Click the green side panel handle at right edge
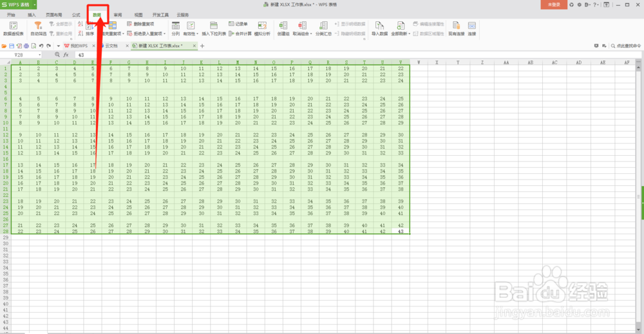 coord(642,202)
